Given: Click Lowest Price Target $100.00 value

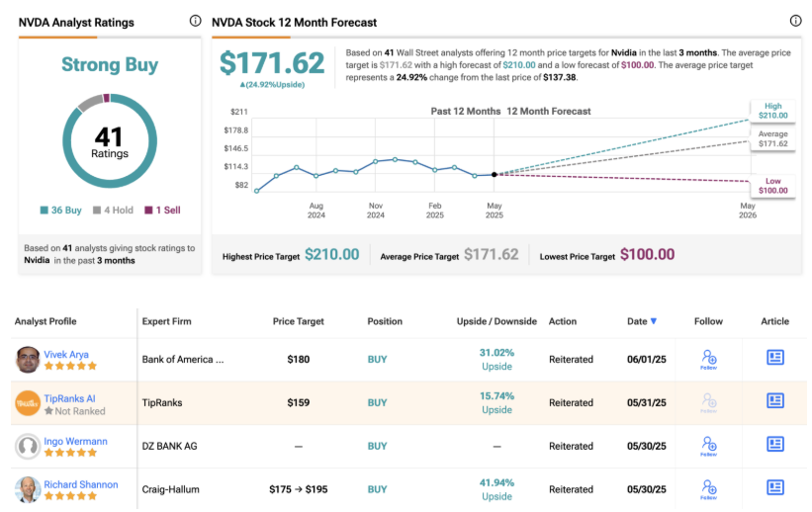Looking at the screenshot, I should (647, 254).
